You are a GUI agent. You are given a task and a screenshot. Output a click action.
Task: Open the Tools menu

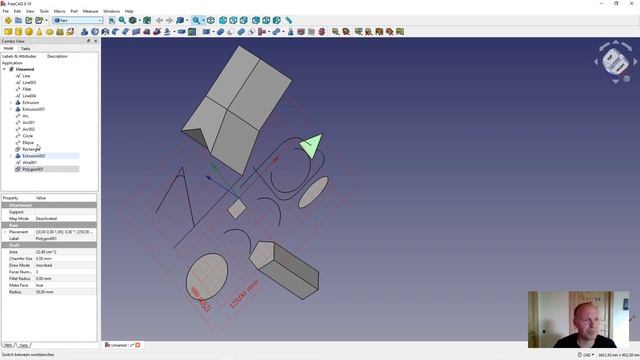(44, 11)
